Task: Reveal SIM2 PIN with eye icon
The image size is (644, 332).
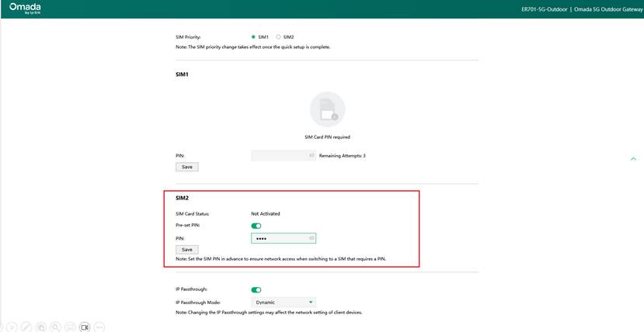Action: click(312, 238)
